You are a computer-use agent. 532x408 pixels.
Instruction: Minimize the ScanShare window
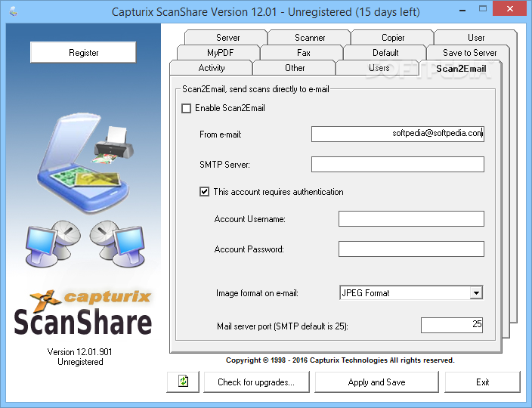coord(462,11)
